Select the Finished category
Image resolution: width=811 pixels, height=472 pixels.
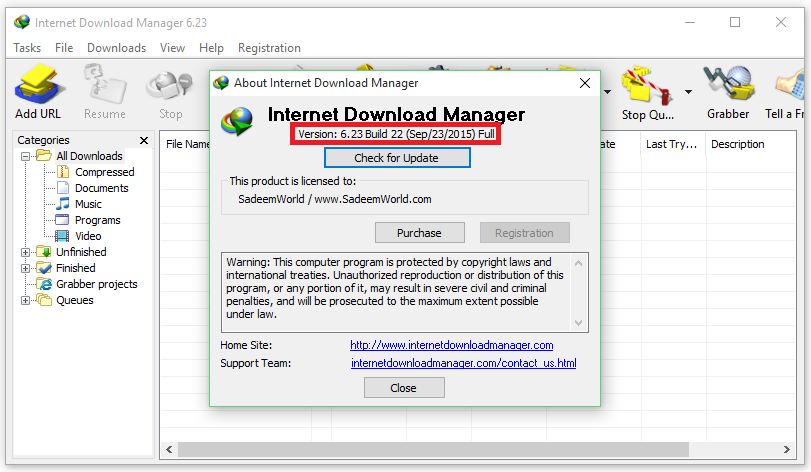pyautogui.click(x=76, y=268)
